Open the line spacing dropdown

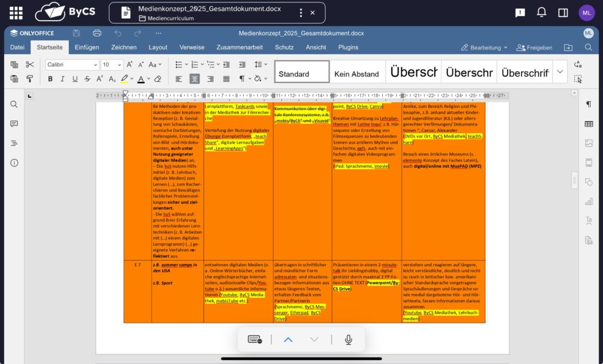(261, 64)
